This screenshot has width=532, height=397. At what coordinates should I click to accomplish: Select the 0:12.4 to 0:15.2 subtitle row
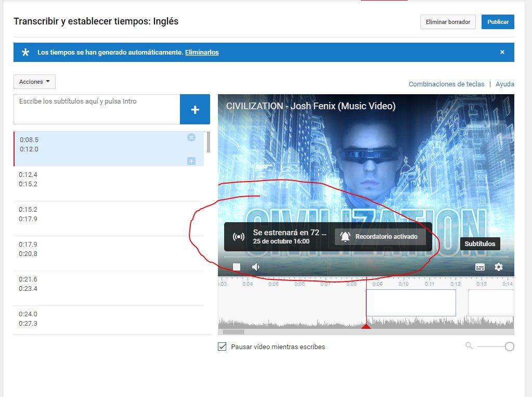point(109,184)
